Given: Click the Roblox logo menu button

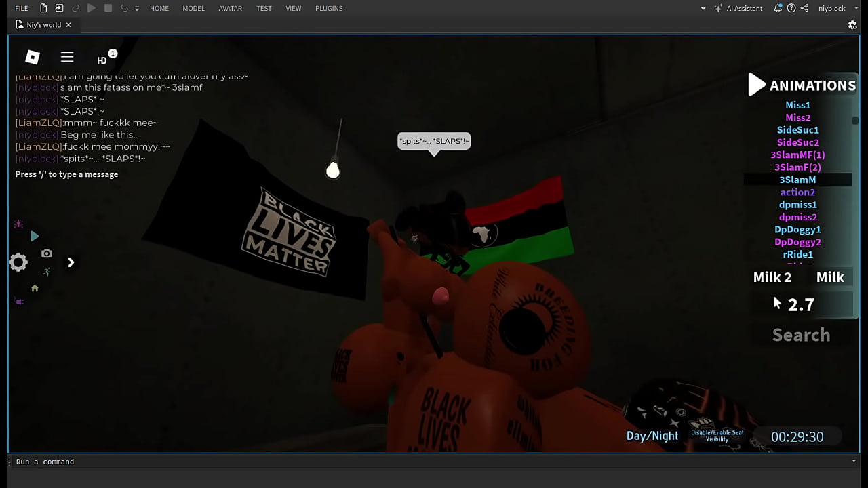Looking at the screenshot, I should pos(33,57).
